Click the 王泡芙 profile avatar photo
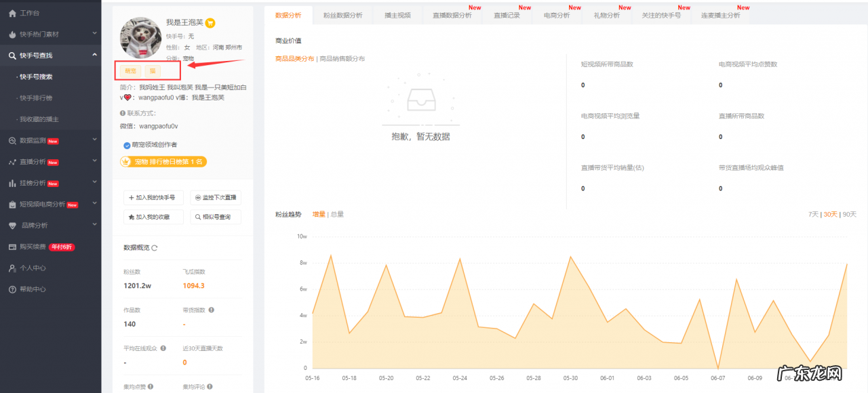The image size is (868, 393). click(x=140, y=37)
